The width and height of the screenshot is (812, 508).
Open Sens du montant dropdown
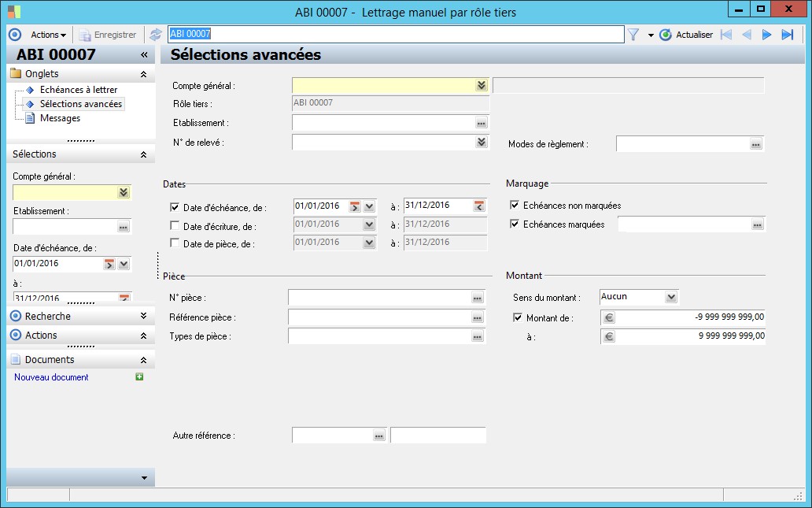(671, 297)
